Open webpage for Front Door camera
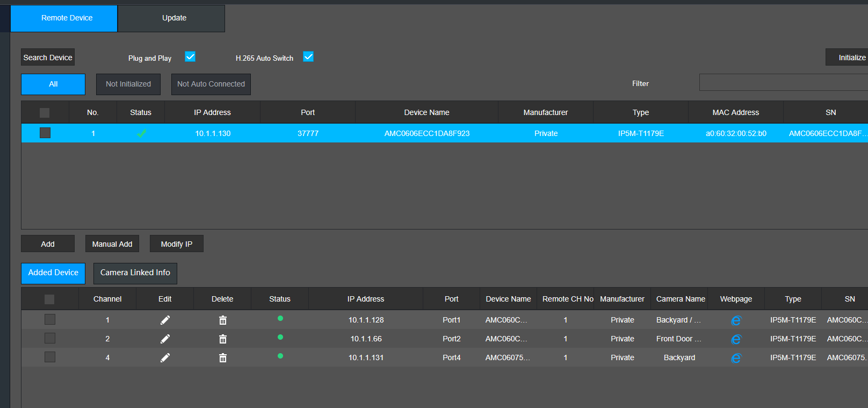868x408 pixels. pos(736,339)
